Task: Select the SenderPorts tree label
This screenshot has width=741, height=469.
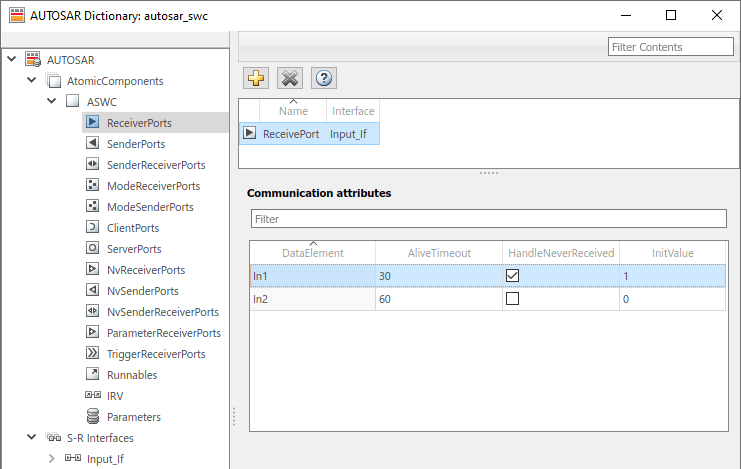Action: click(136, 144)
